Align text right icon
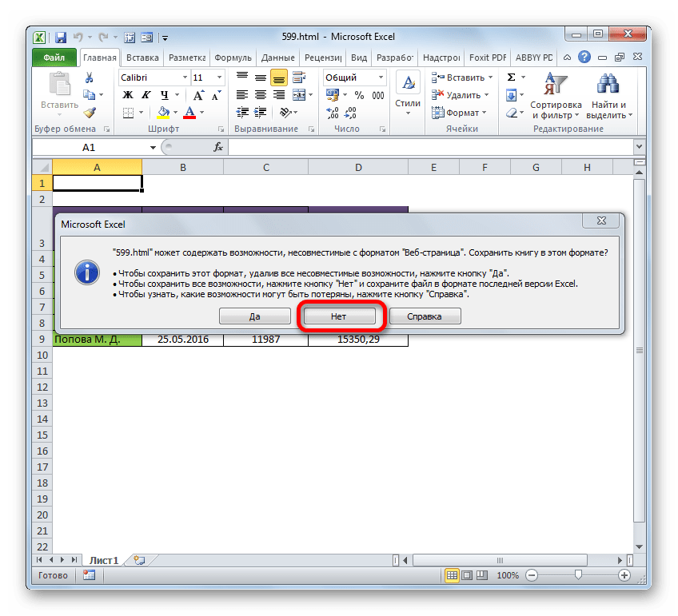The width and height of the screenshot is (678, 616). [x=279, y=95]
